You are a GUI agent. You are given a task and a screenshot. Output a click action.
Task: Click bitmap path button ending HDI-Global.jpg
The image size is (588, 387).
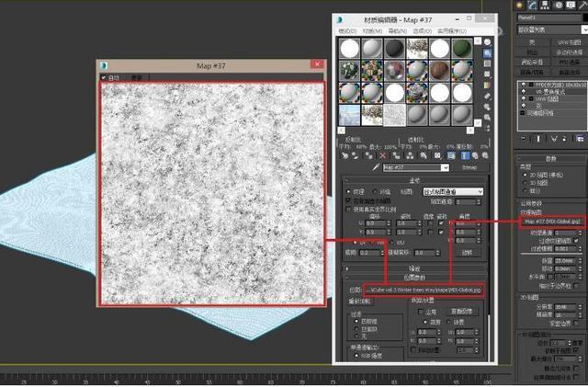424,290
